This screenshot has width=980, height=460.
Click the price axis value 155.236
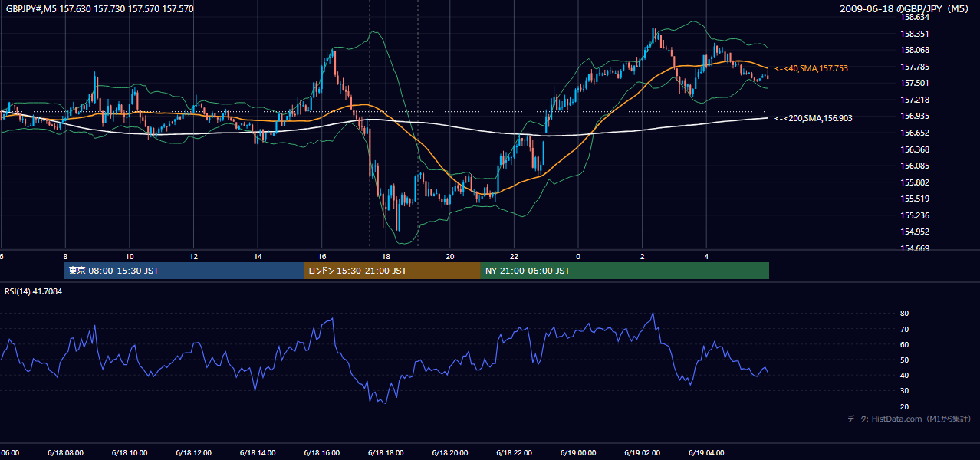[x=916, y=215]
